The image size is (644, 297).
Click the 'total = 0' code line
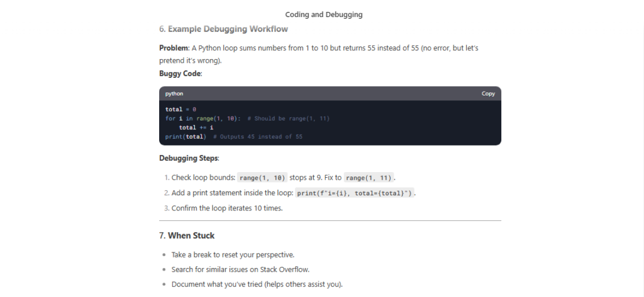click(x=180, y=109)
